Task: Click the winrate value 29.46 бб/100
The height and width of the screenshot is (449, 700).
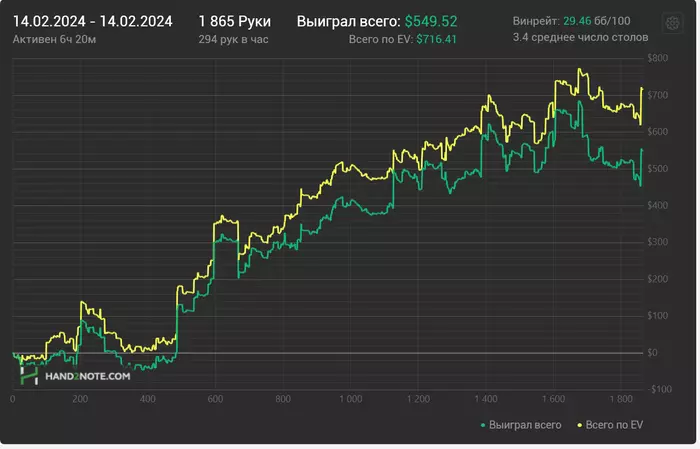Action: pyautogui.click(x=596, y=21)
